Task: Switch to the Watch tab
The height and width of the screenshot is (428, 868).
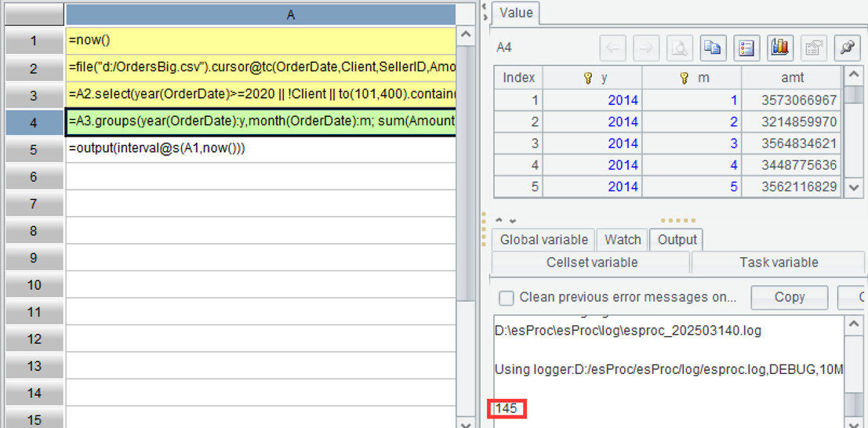Action: point(623,240)
